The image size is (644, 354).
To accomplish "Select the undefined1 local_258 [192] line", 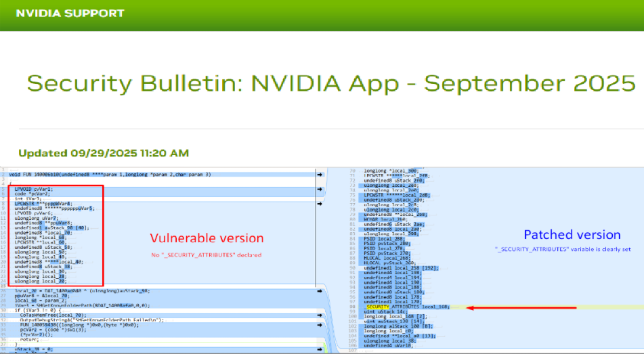I will coord(401,268).
